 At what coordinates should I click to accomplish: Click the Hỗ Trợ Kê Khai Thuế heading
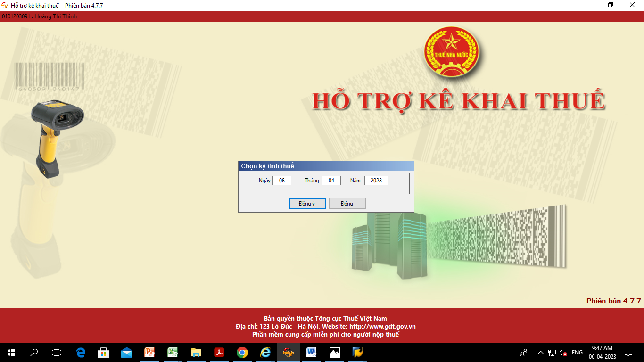coord(459,102)
